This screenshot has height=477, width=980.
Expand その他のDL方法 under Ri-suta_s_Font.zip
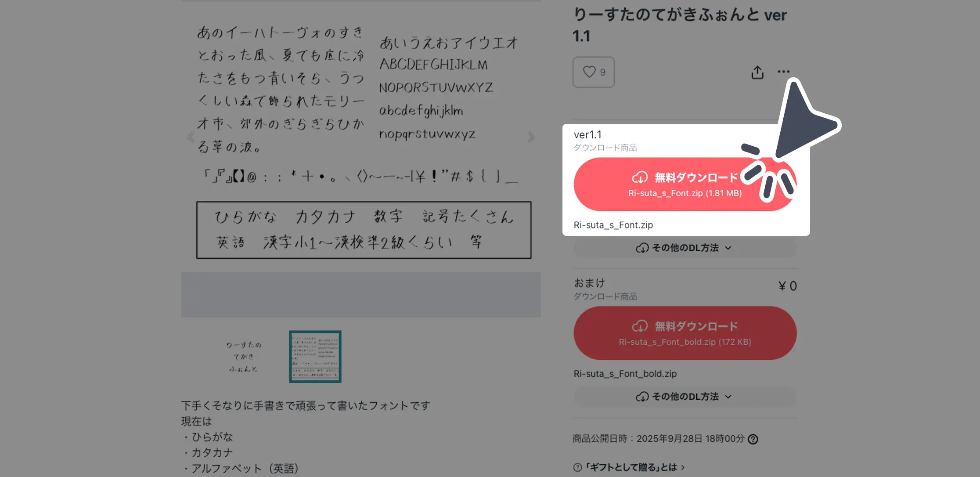pos(685,247)
